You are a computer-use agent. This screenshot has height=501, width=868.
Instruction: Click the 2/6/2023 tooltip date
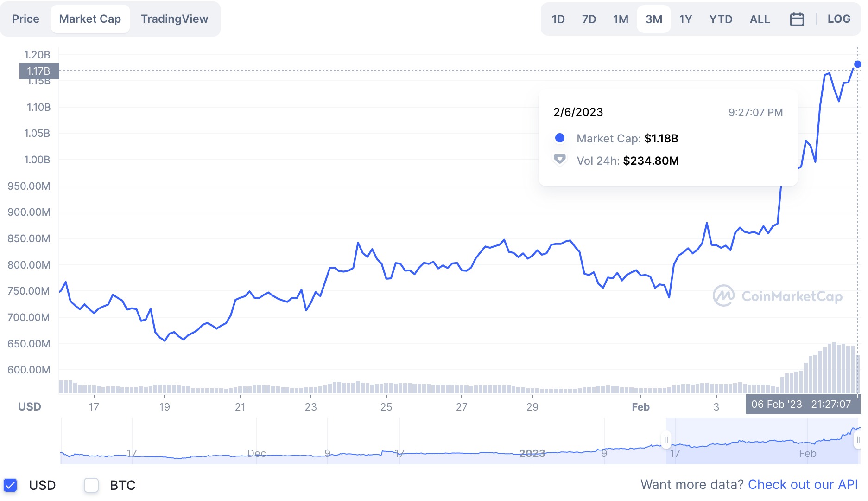578,112
